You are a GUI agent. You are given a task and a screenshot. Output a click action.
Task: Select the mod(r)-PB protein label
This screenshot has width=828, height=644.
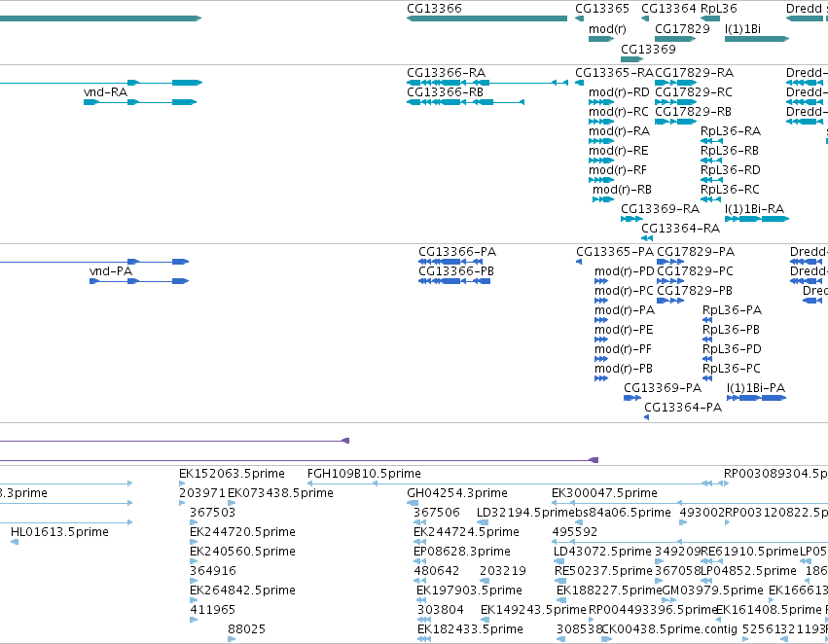(624, 369)
